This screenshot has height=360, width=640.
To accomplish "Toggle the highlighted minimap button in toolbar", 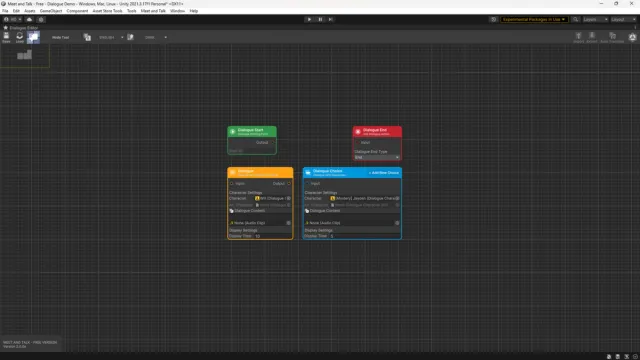I will coord(33,37).
